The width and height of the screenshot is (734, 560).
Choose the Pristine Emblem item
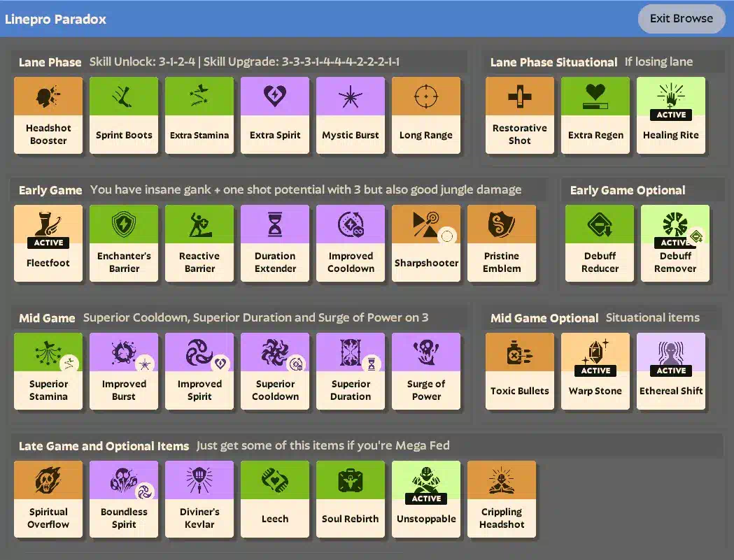pos(502,243)
